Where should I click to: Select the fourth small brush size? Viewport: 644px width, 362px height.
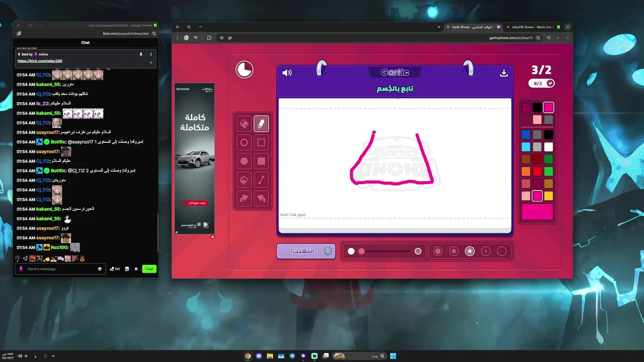click(x=486, y=251)
